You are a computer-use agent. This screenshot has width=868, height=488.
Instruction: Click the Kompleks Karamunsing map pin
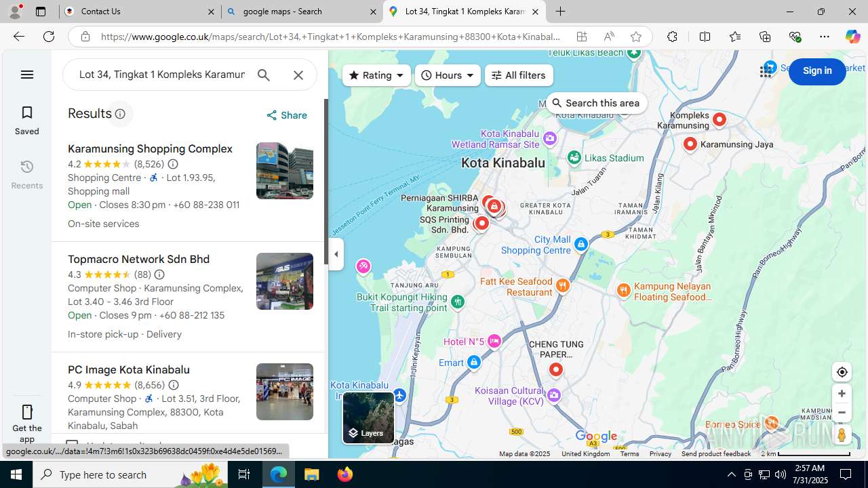pos(719,120)
